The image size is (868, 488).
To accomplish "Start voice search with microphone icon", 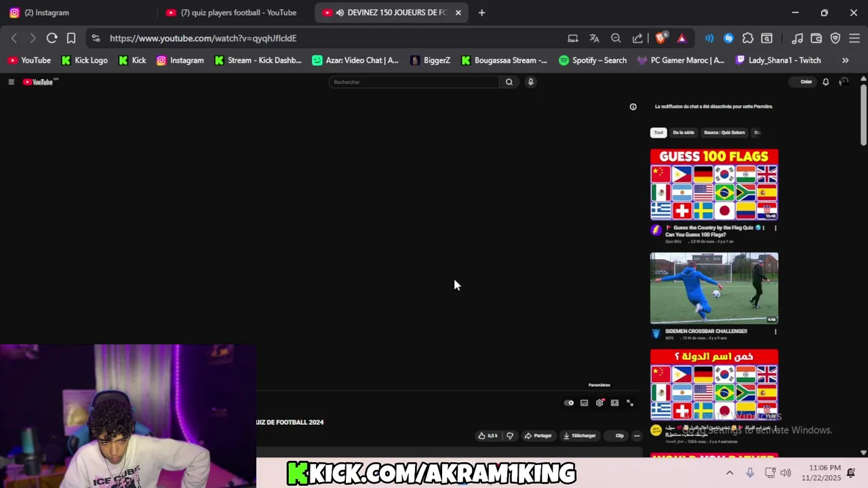I will coord(531,82).
